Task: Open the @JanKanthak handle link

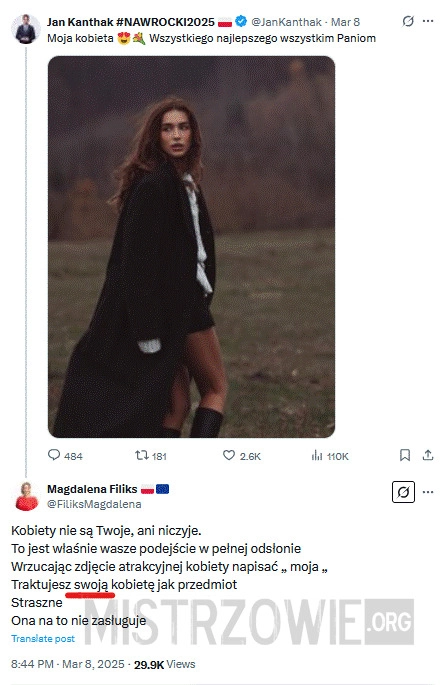Action: click(x=287, y=22)
